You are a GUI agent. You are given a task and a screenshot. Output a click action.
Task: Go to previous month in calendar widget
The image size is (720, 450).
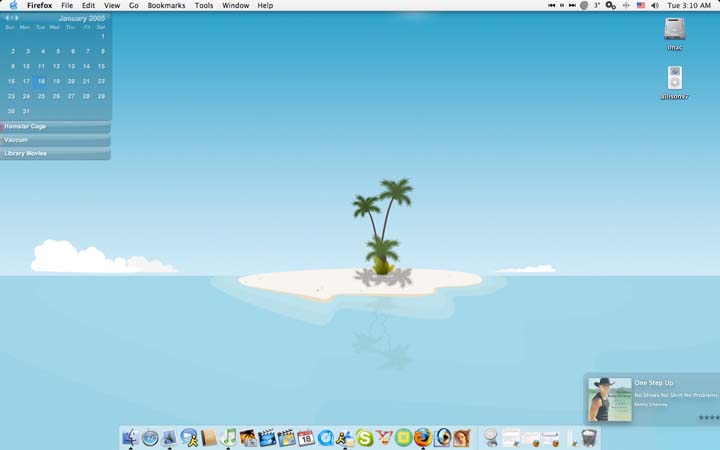(x=7, y=18)
